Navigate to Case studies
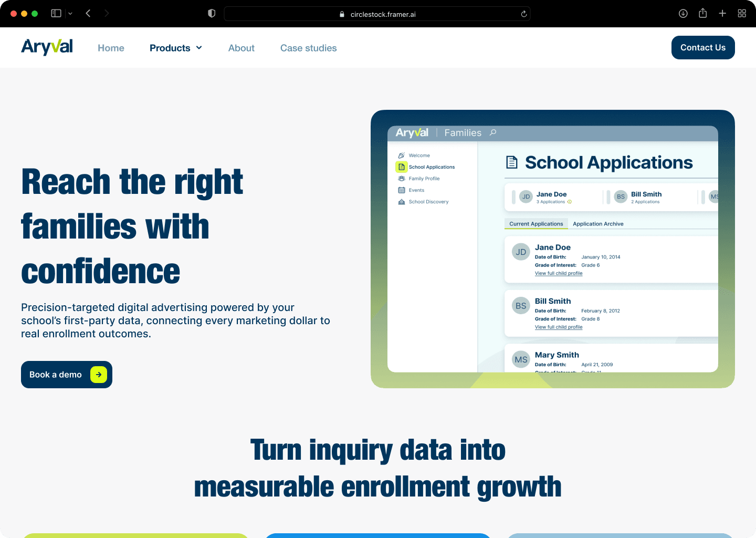Viewport: 756px width, 538px height. (309, 48)
